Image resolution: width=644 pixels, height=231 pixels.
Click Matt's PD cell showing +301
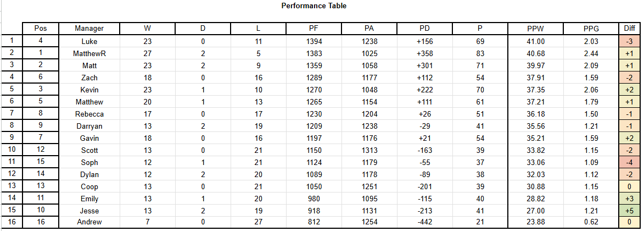click(424, 65)
